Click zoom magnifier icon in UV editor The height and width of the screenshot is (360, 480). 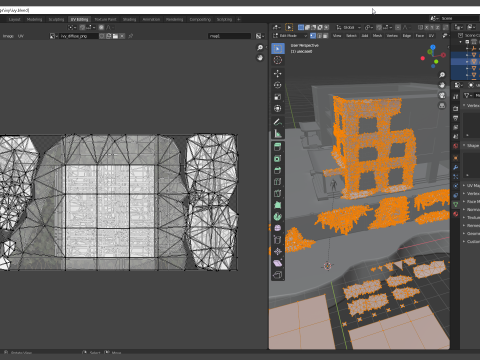click(260, 48)
